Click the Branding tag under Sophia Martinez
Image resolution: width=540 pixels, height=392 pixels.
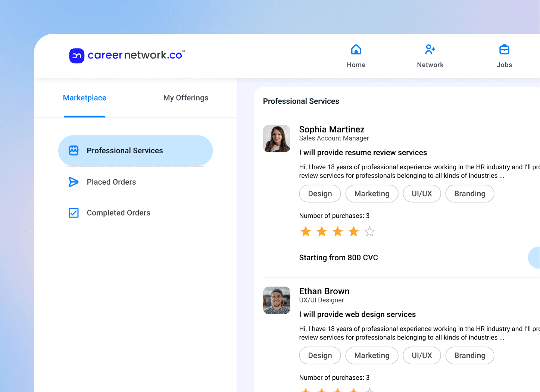click(x=470, y=194)
